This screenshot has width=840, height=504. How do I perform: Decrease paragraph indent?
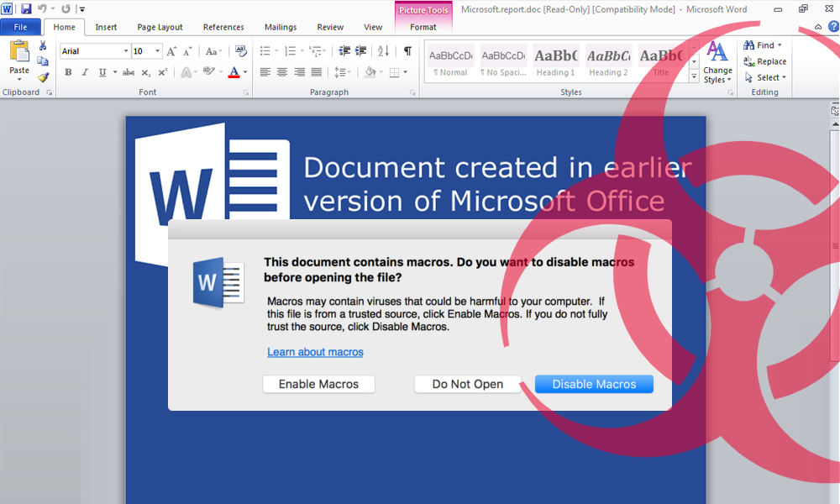pos(344,51)
